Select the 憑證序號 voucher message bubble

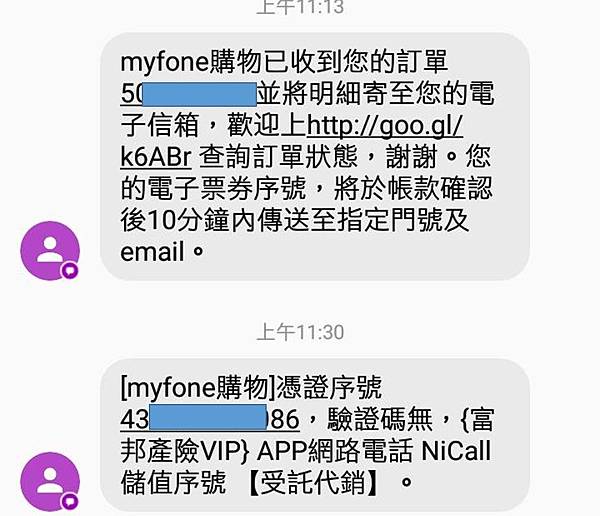click(315, 435)
